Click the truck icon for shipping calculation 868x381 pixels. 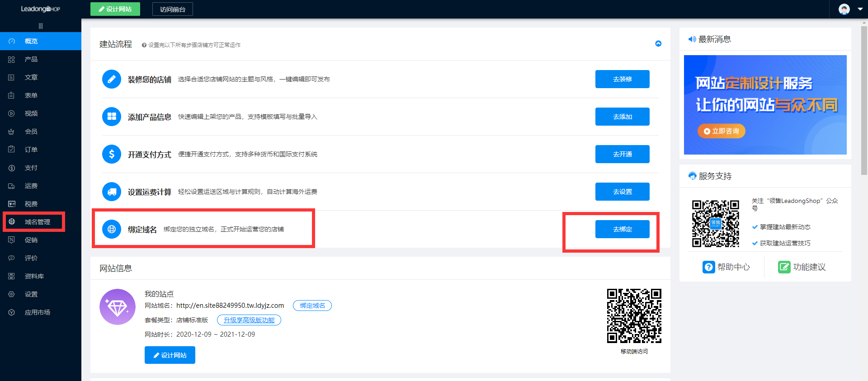(112, 192)
